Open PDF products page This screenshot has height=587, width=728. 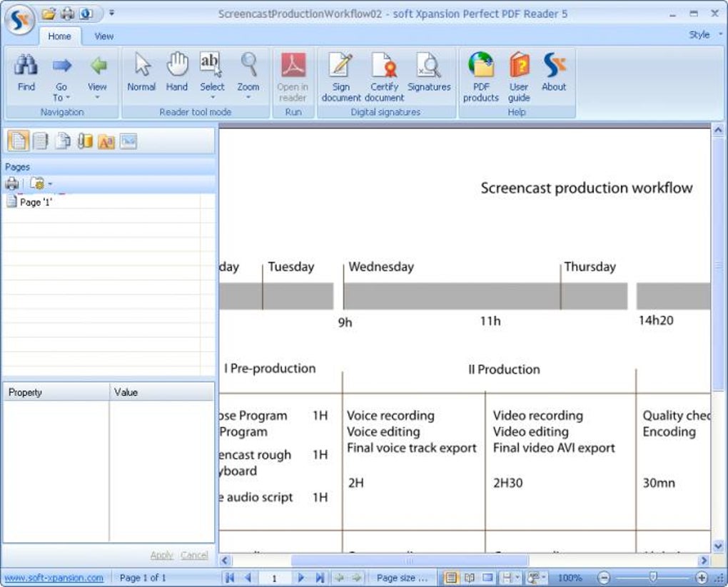click(481, 78)
